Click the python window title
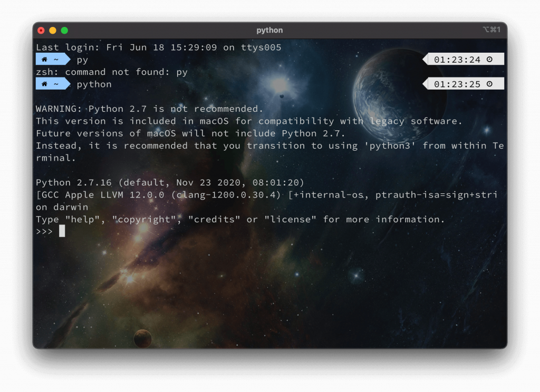The image size is (540, 392). 269,30
